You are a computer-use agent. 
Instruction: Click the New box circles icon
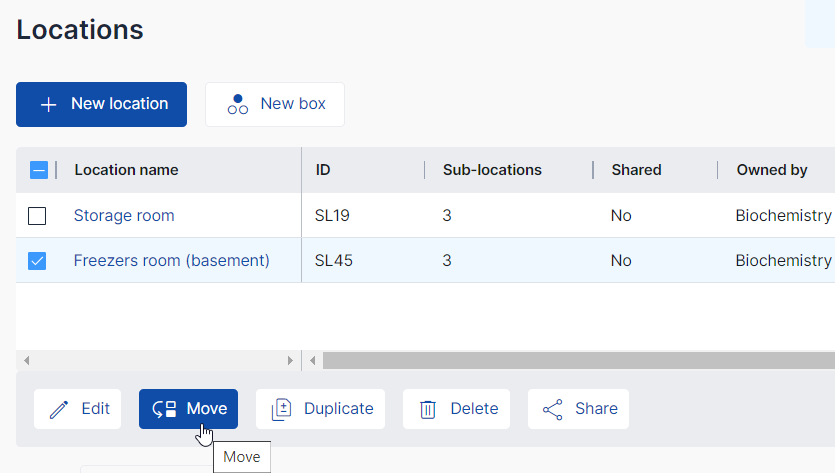238,105
